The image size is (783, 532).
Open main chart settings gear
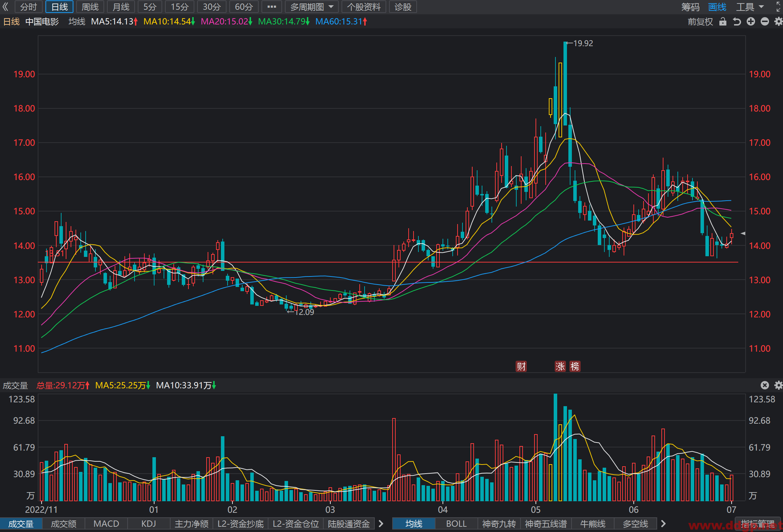(778, 22)
